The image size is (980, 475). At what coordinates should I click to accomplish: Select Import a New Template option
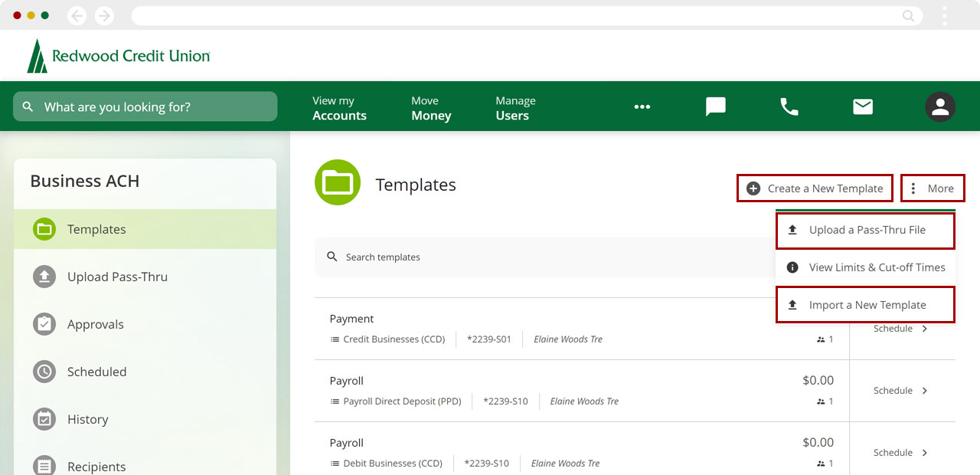(x=865, y=305)
